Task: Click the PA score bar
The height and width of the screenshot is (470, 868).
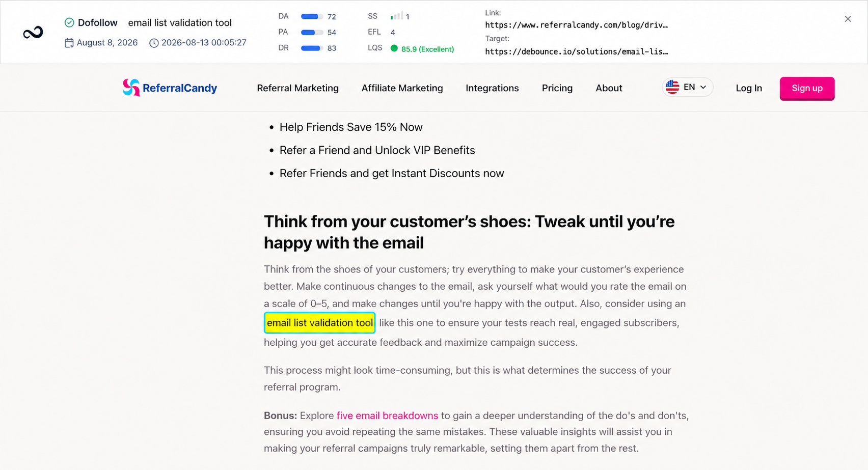Action: point(312,32)
